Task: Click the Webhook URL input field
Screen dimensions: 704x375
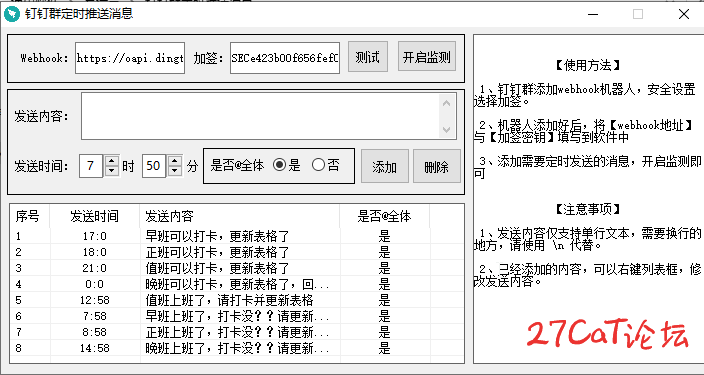Action: click(130, 58)
